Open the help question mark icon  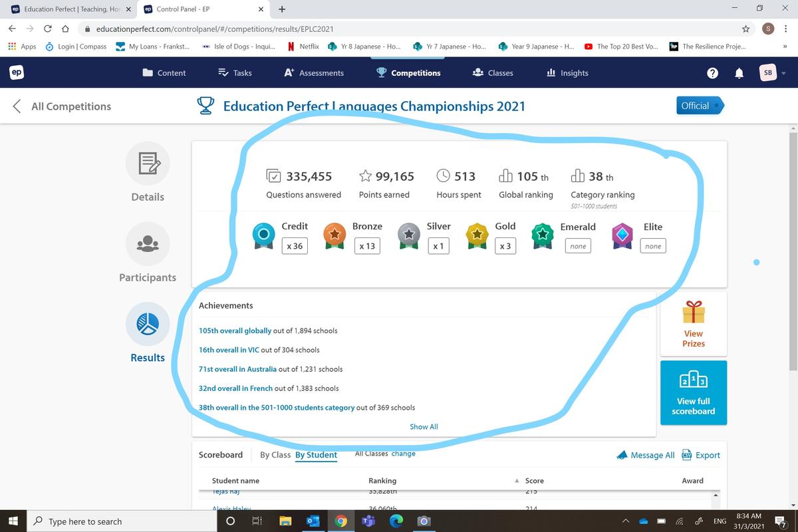(712, 73)
